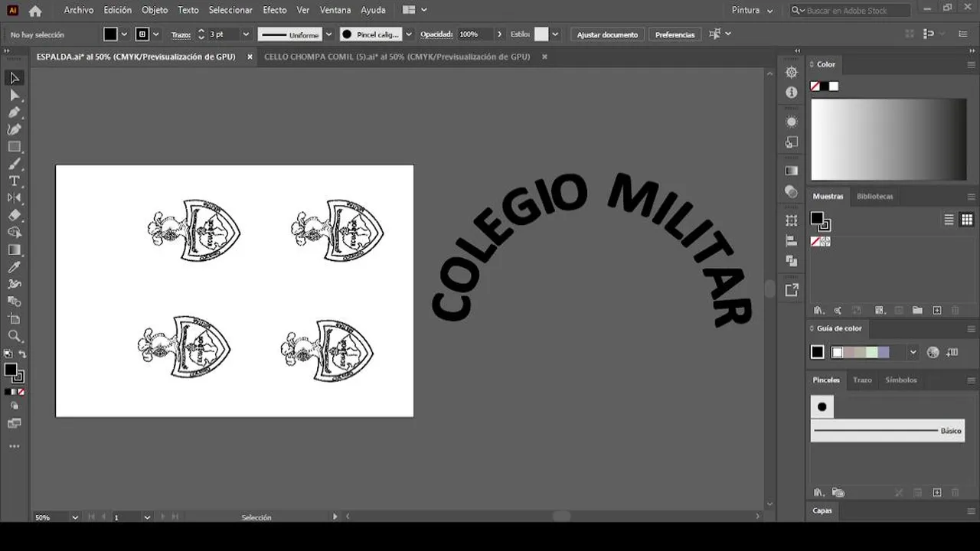Expand the Opacidad flyout arrow
Image resolution: width=980 pixels, height=551 pixels.
tap(500, 34)
